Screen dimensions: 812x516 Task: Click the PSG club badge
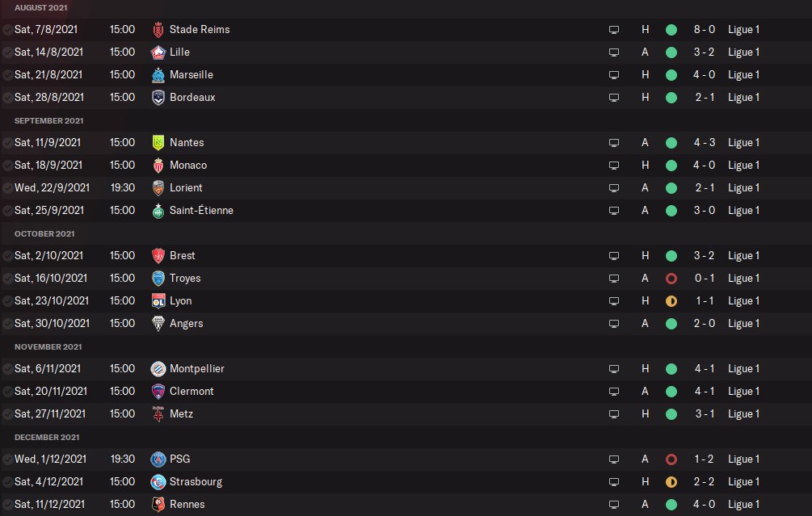click(x=158, y=459)
